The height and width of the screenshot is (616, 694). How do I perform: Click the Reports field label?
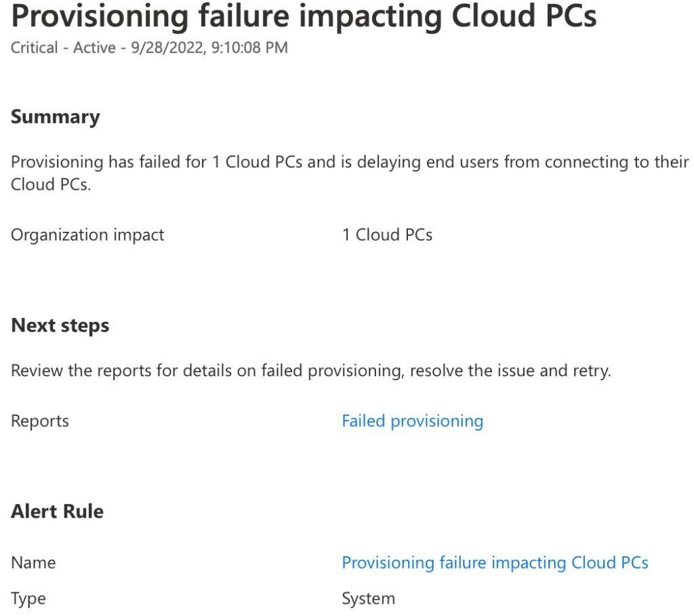(40, 421)
